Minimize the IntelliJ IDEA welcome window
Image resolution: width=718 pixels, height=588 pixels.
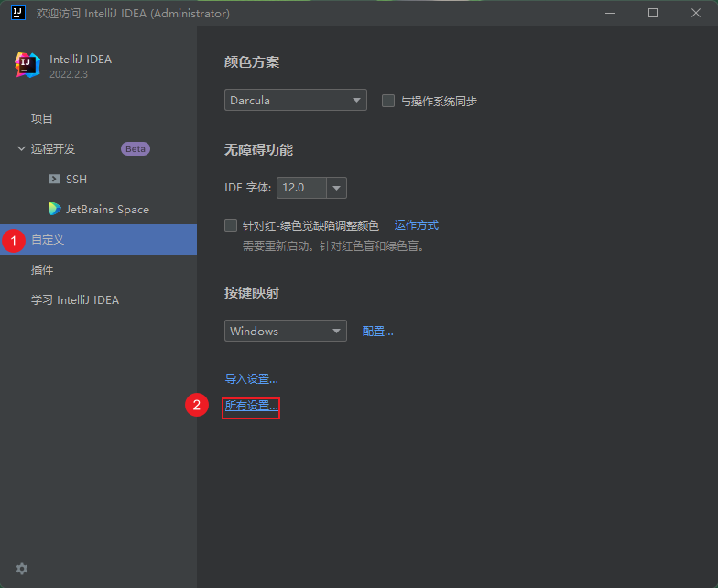[610, 13]
